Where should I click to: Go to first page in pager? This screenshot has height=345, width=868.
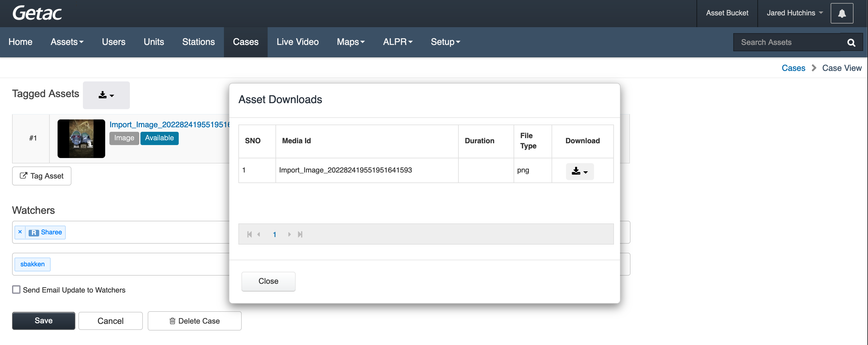249,234
